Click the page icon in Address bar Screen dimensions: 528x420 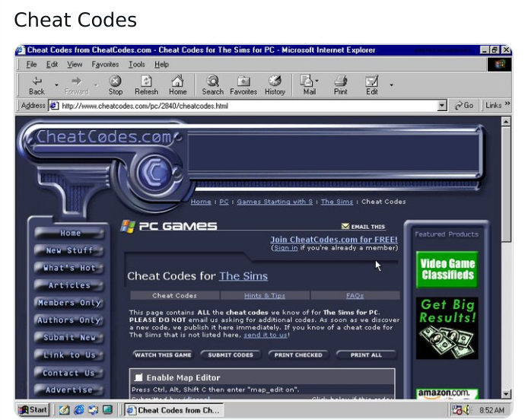[54, 106]
